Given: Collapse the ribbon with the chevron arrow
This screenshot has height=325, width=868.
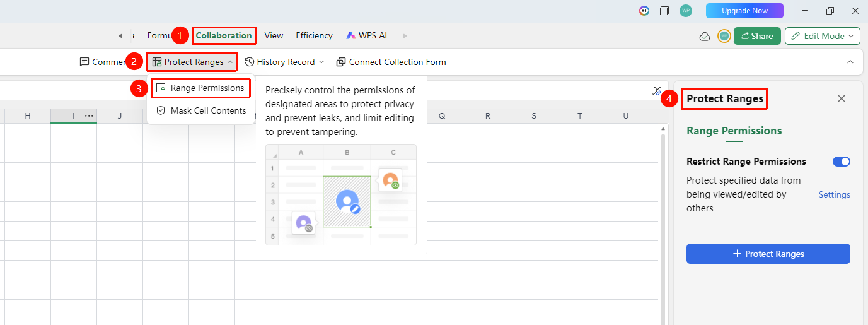Looking at the screenshot, I should [x=850, y=62].
